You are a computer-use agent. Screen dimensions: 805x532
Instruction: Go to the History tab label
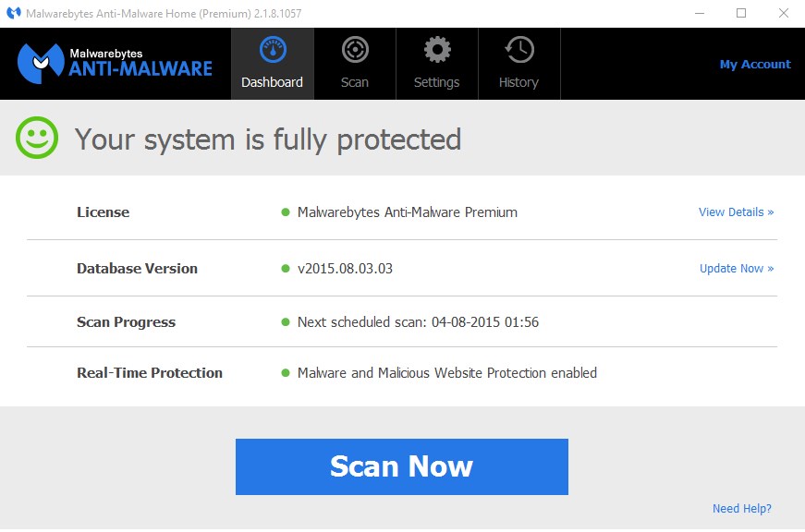coord(518,82)
